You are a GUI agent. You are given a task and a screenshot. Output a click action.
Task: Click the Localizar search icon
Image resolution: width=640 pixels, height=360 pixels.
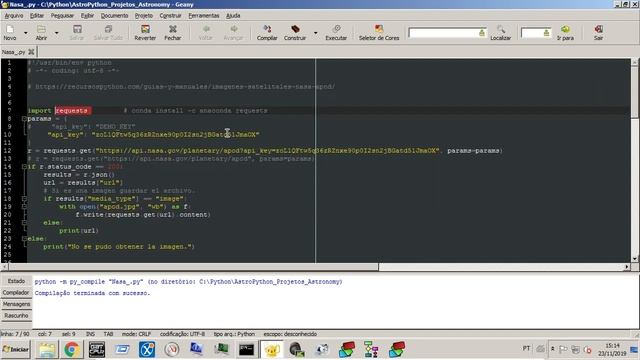coord(500,32)
